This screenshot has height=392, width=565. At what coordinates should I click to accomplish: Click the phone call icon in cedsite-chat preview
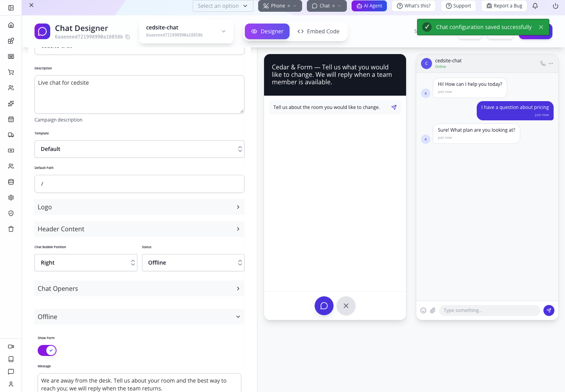[543, 63]
